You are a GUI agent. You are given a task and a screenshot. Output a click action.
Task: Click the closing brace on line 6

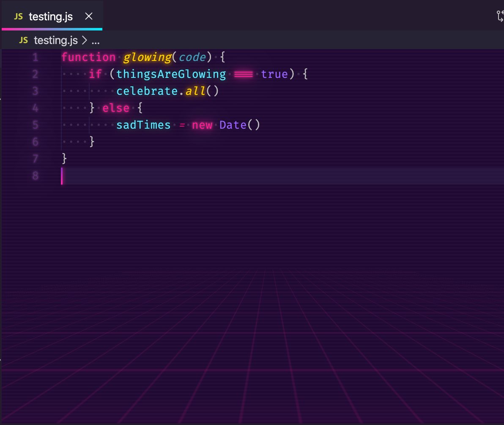coord(92,141)
